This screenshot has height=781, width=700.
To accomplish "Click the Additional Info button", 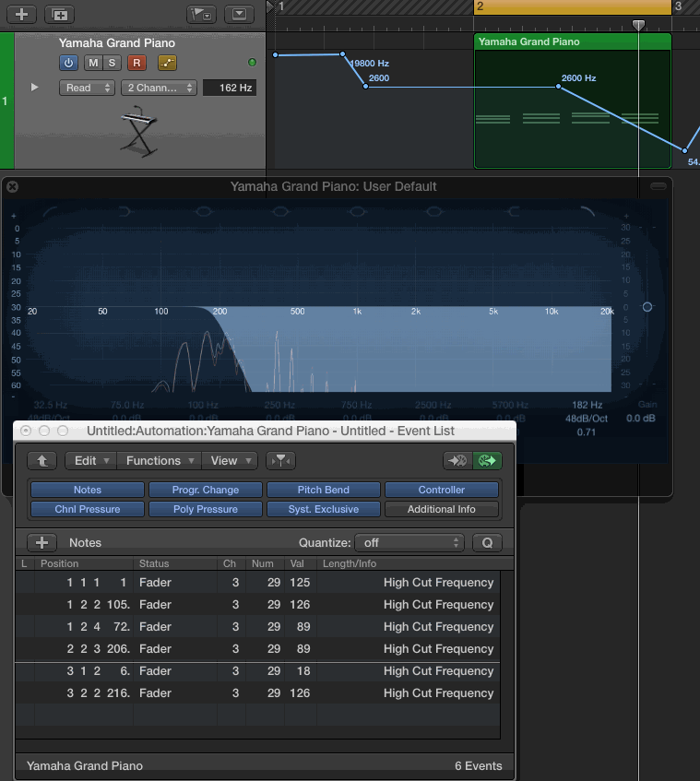I will (x=442, y=509).
